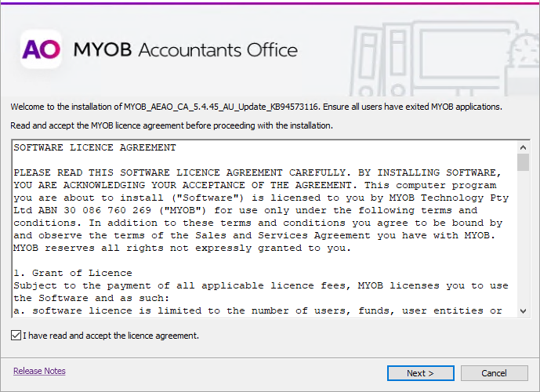This screenshot has width=540, height=392.
Task: Click the purple AO logo icon
Action: pos(41,49)
